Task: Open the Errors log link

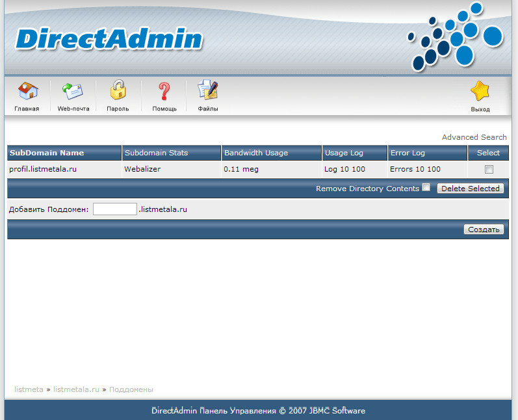Action: [x=401, y=169]
